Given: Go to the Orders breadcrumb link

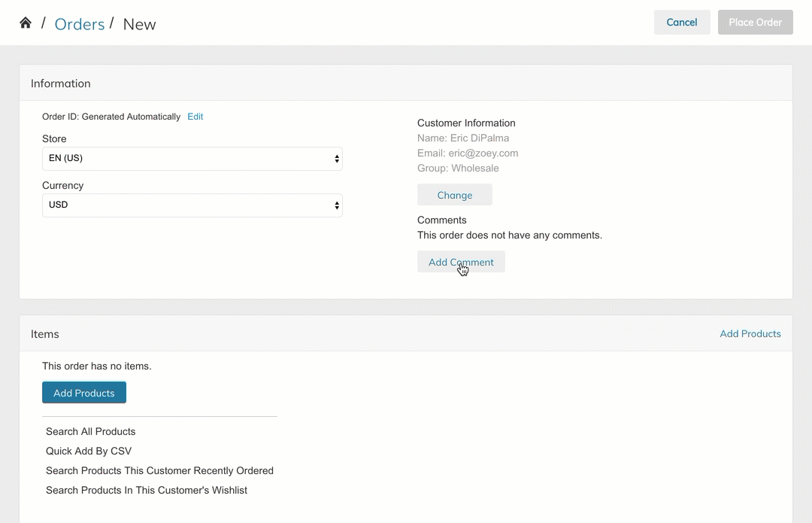Looking at the screenshot, I should pyautogui.click(x=79, y=24).
